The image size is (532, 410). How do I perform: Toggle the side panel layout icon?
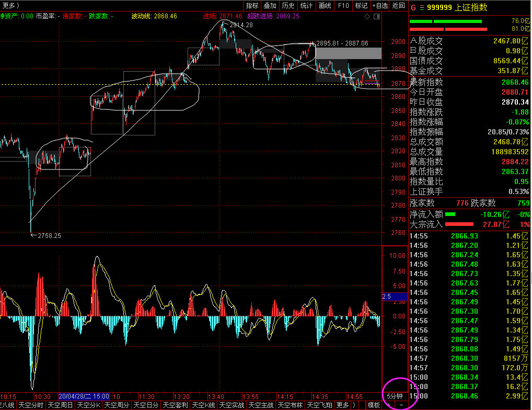coord(376,16)
